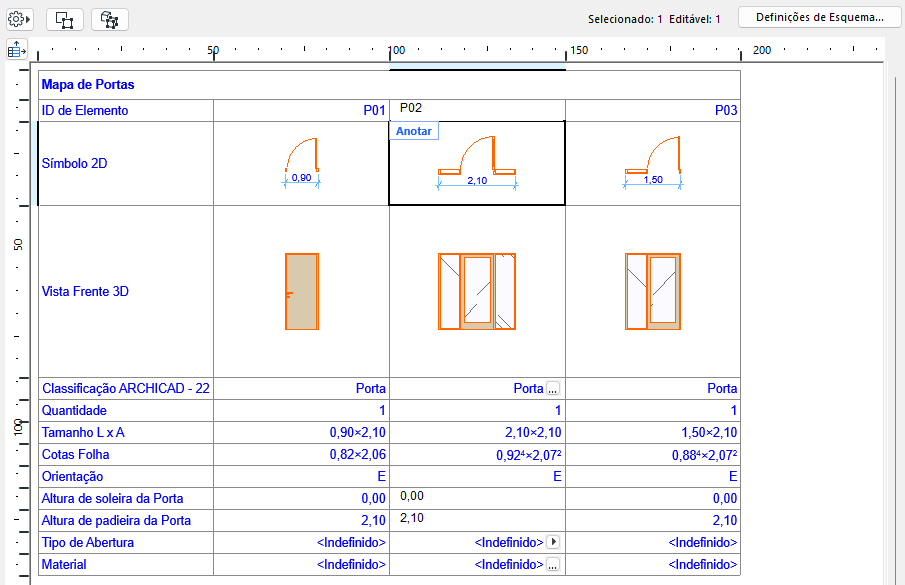The image size is (905, 585).
Task: Open the Material ellipsis picker for P02
Action: coord(553,564)
